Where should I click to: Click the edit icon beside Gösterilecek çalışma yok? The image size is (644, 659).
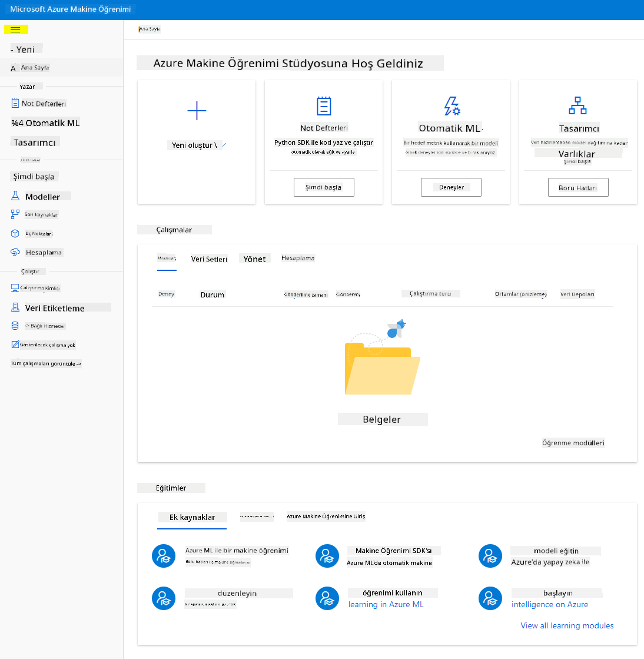point(15,345)
